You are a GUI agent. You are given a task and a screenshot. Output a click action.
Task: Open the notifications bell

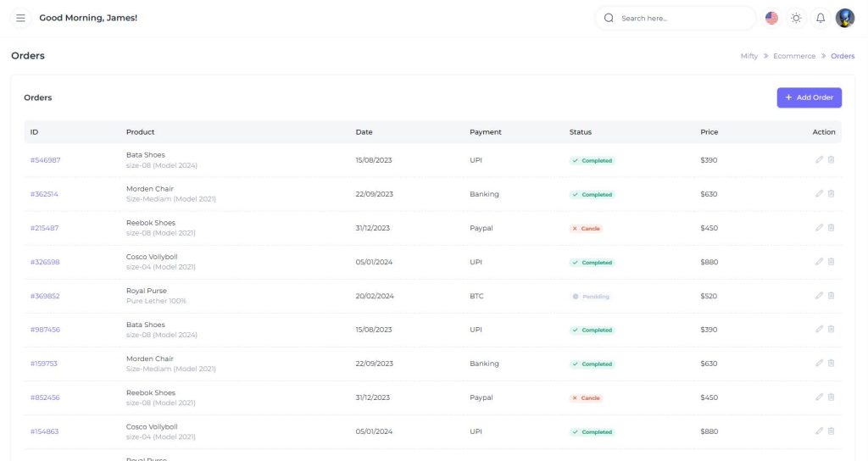point(821,18)
